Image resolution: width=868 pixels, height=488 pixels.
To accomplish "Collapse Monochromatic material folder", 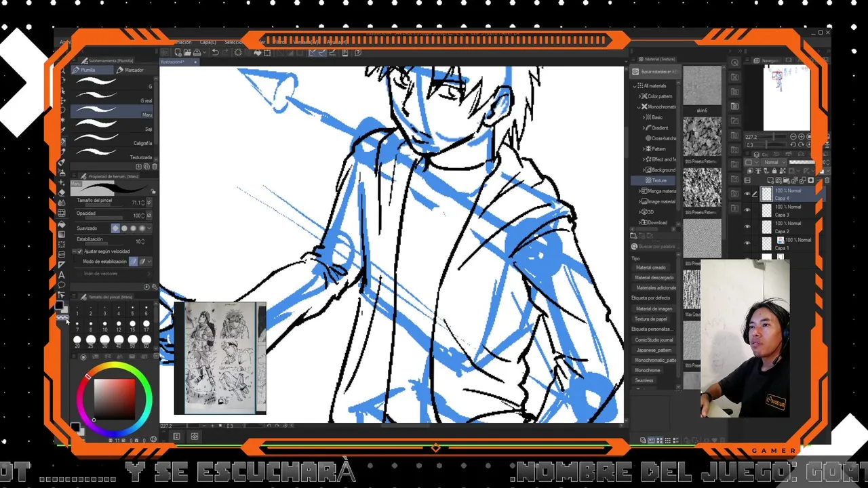I will (639, 107).
